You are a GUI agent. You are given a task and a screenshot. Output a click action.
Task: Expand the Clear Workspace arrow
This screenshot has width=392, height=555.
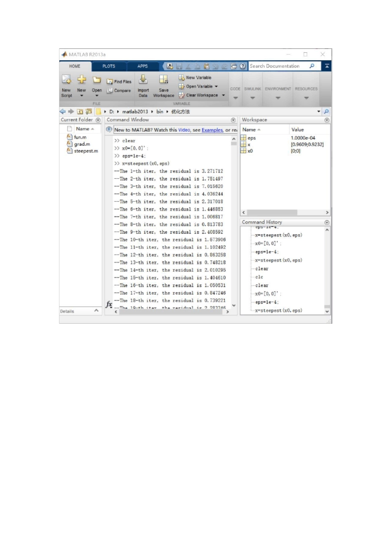(x=224, y=95)
